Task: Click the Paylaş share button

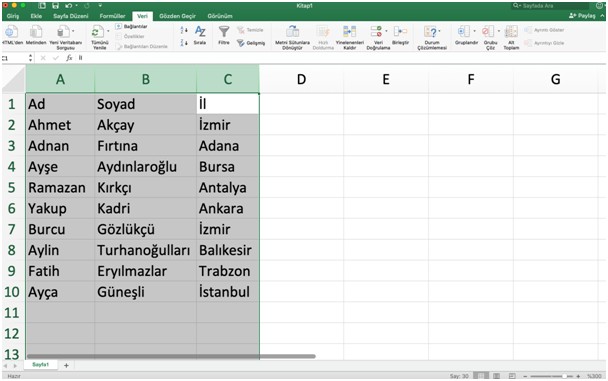Action: [x=582, y=16]
